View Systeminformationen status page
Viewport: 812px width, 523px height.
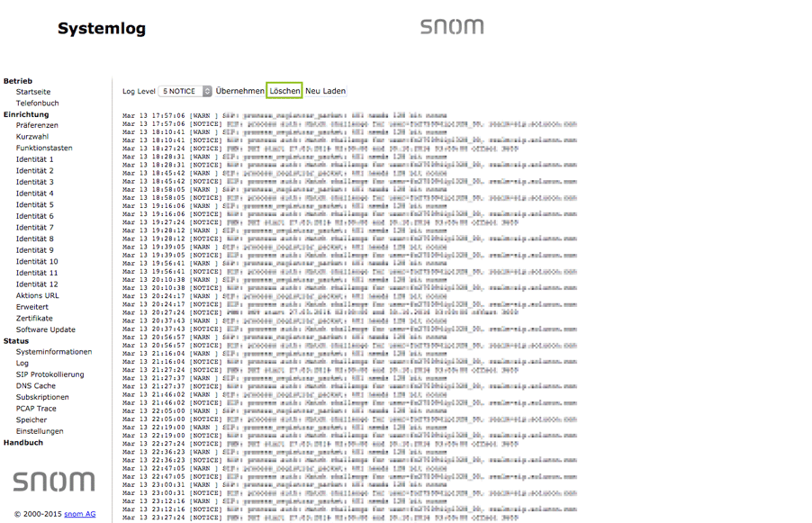(x=54, y=352)
